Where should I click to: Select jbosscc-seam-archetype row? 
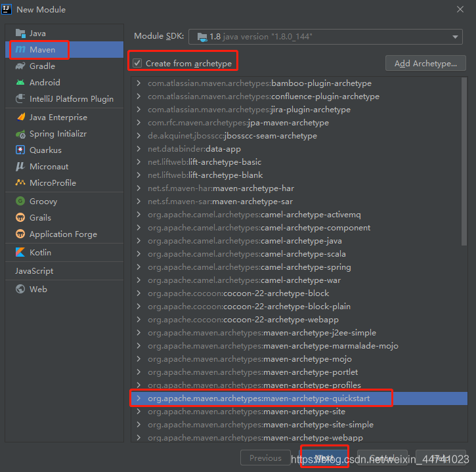299,136
